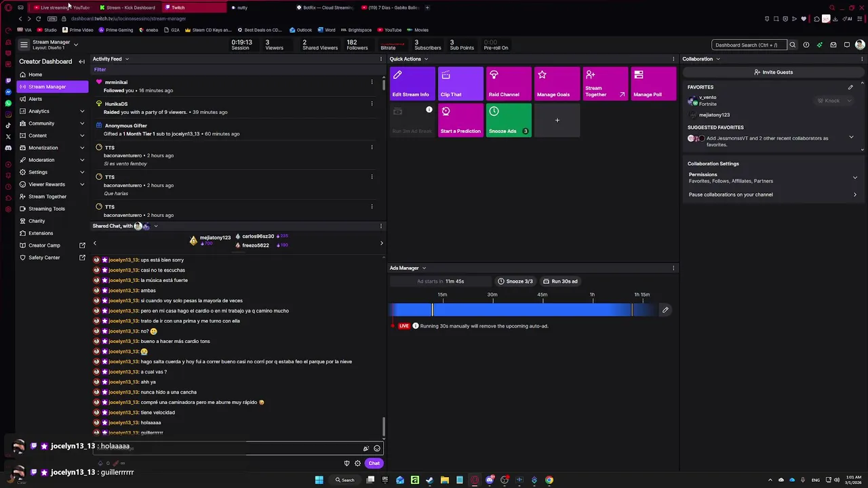Click the Invite Guests button
868x488 pixels.
pos(773,72)
